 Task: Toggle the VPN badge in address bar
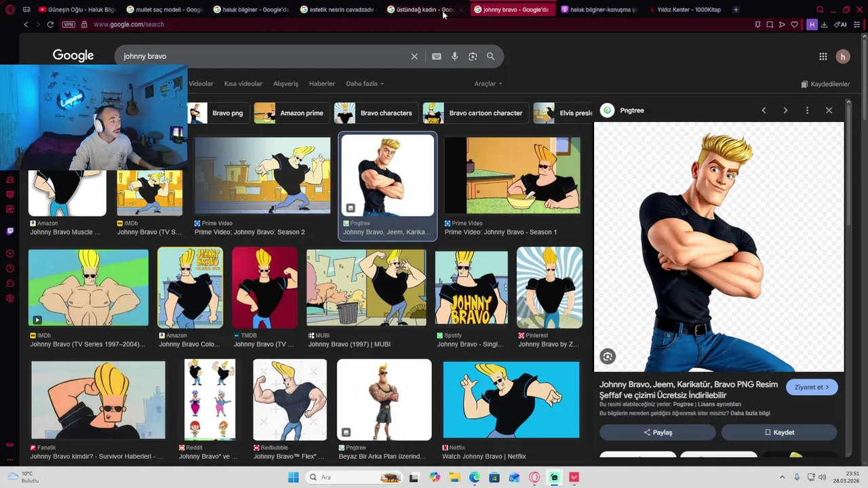pos(68,24)
